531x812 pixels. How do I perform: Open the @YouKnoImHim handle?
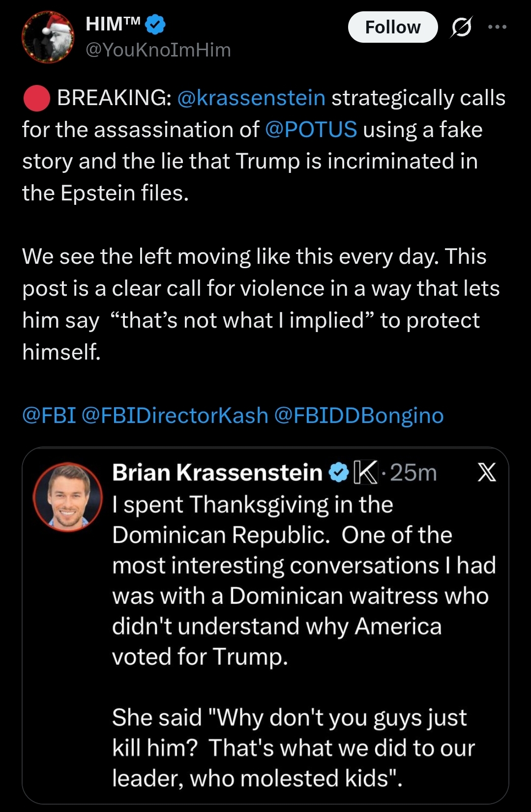tap(158, 50)
